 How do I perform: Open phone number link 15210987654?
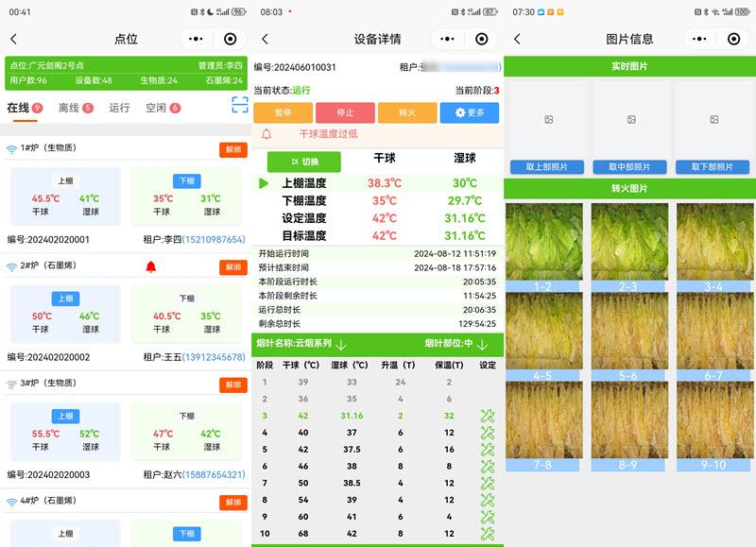click(214, 239)
